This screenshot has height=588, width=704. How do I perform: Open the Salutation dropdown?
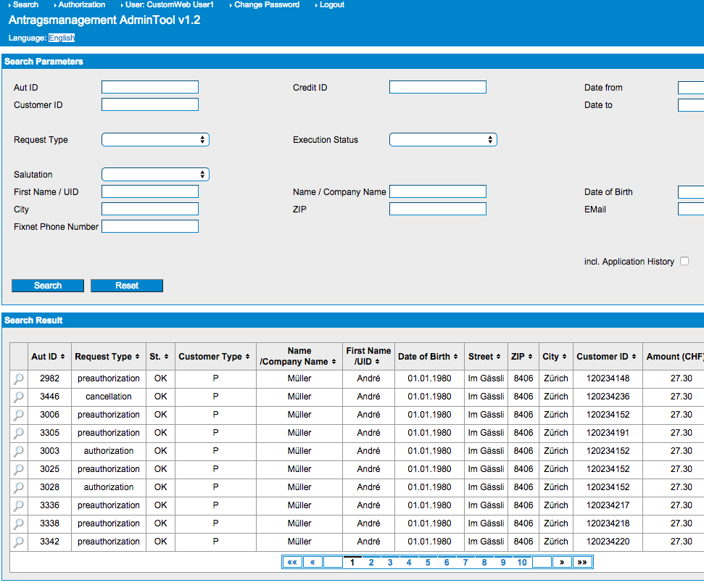tap(155, 175)
